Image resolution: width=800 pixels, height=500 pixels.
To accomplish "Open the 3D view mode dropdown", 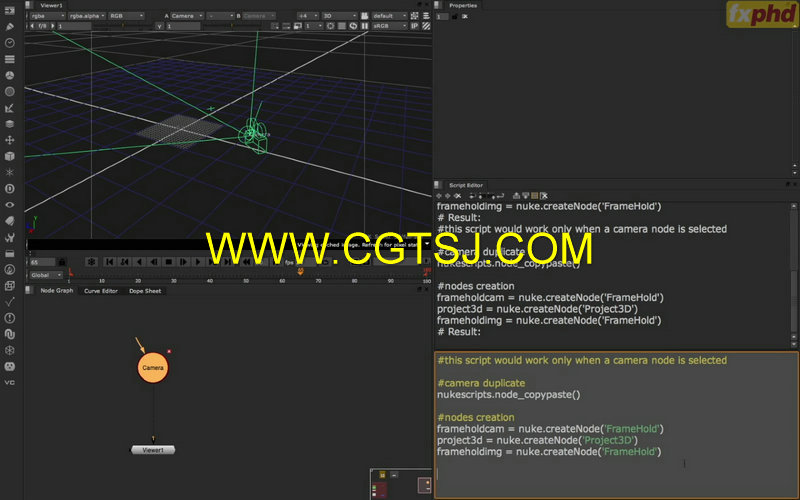I will pos(339,16).
